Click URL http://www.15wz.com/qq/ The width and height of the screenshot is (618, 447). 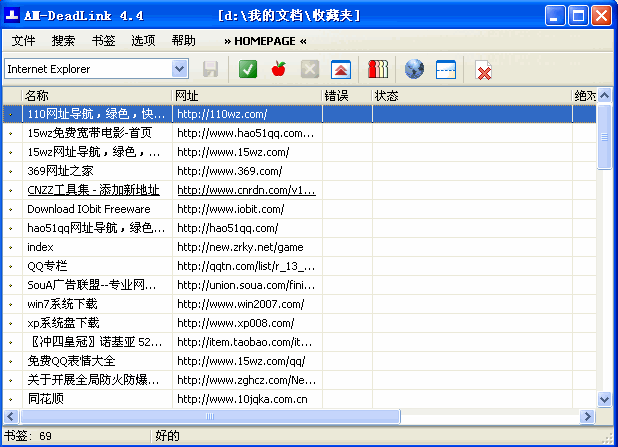[241, 361]
